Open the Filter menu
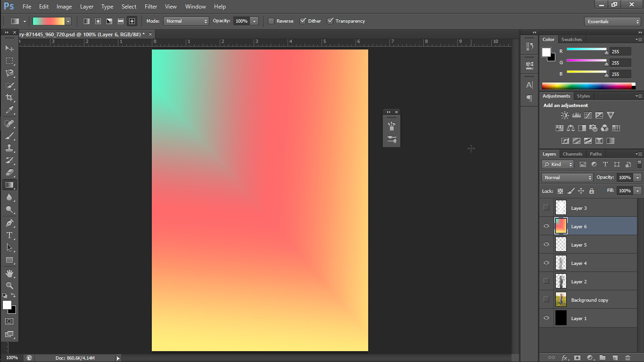Image resolution: width=644 pixels, height=362 pixels. coord(151,7)
